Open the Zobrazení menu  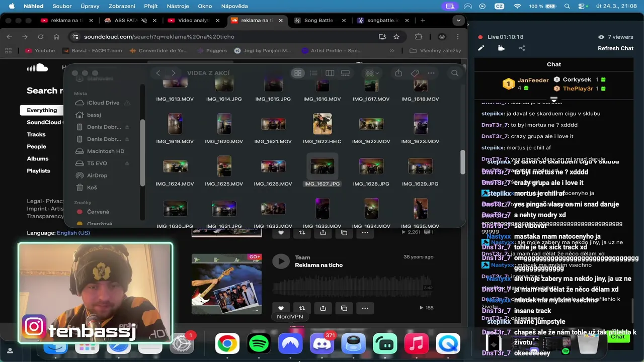121,6
